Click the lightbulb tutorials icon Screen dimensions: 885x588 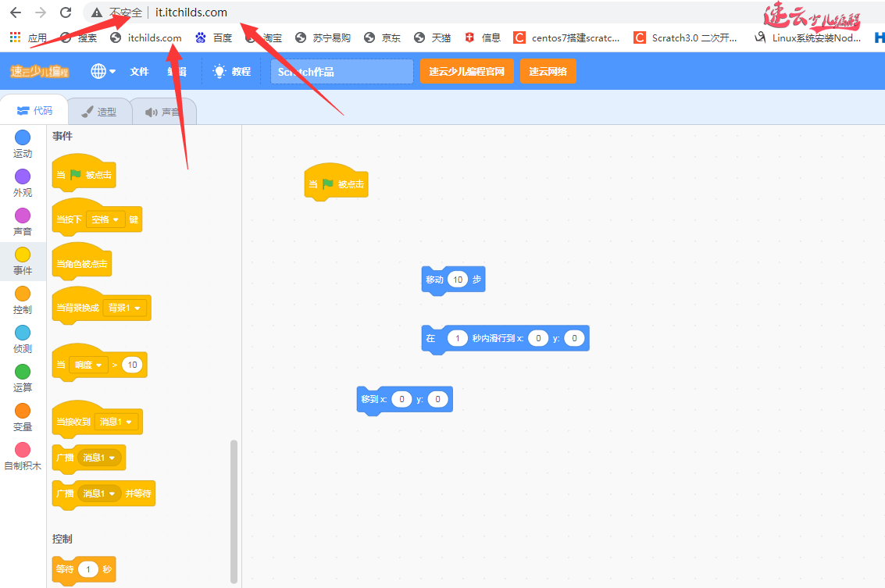point(219,71)
